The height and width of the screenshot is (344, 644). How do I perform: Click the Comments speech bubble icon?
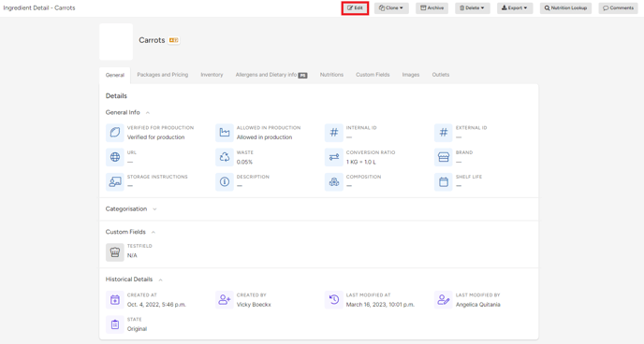click(606, 8)
